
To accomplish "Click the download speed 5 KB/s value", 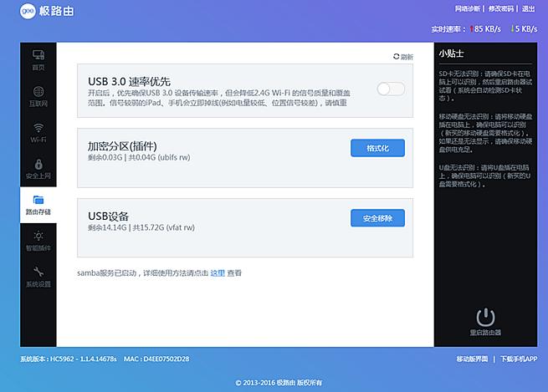I will pos(526,29).
